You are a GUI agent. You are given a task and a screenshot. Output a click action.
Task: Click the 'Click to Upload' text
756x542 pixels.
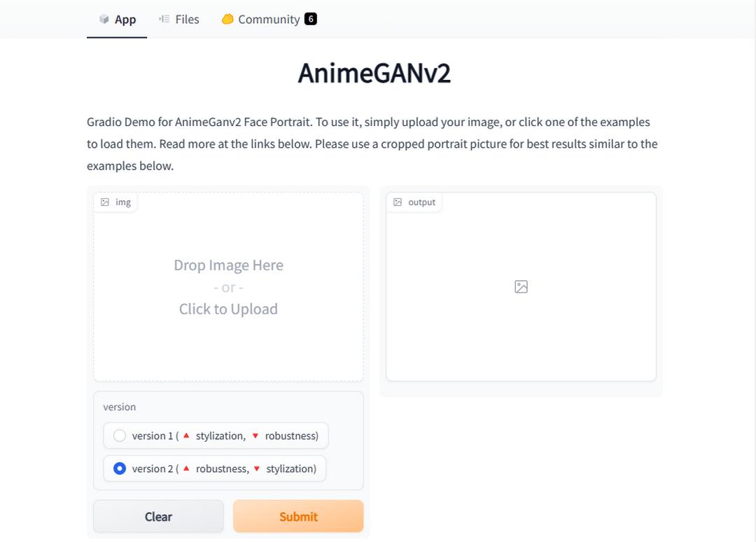click(228, 309)
